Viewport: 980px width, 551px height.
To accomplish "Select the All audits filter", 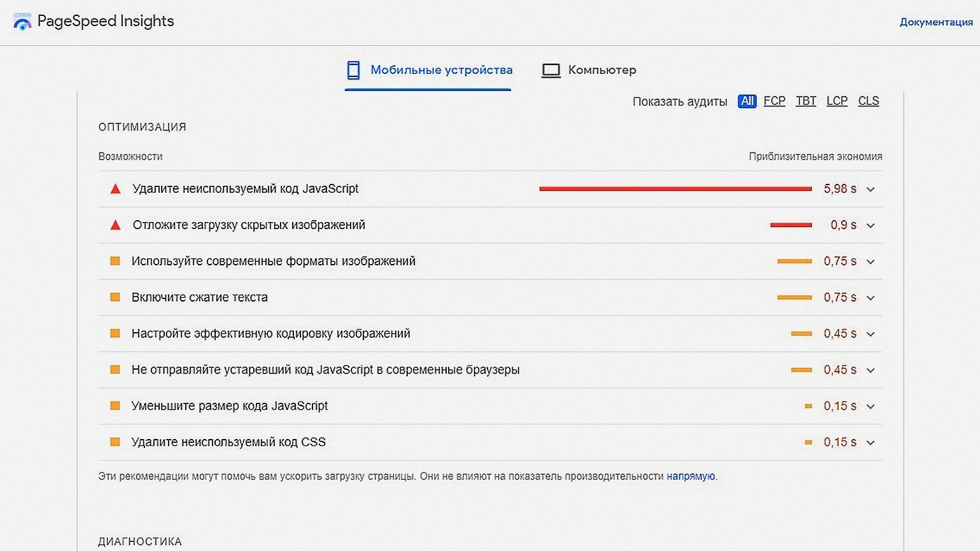I will (747, 101).
